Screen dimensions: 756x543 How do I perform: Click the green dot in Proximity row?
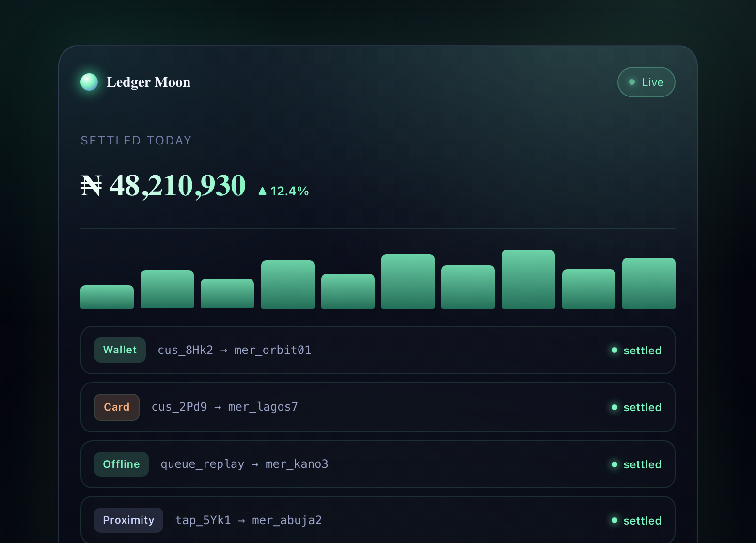(614, 520)
